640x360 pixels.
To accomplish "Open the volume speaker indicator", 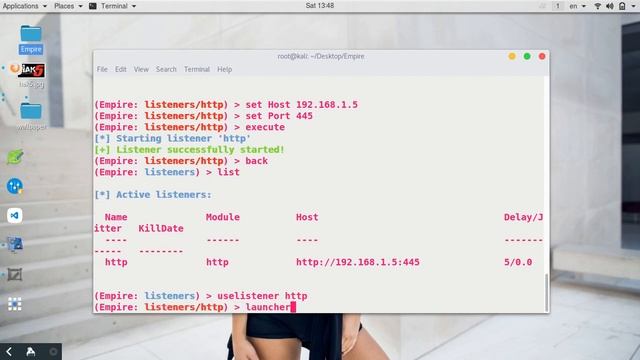I will tap(610, 6).
